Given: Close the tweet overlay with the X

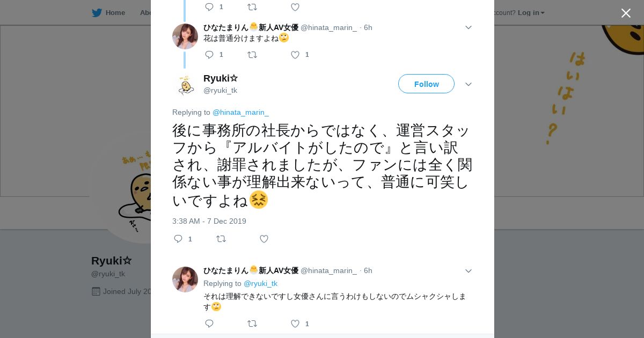Looking at the screenshot, I should pos(626,13).
